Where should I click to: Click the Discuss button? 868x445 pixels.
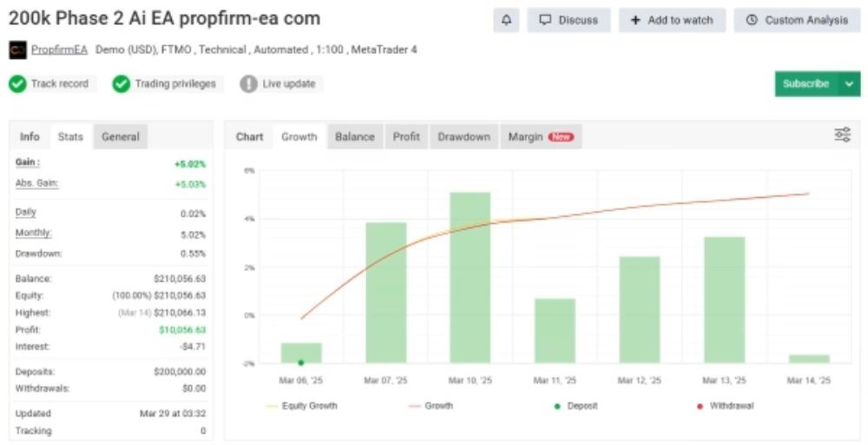click(x=569, y=20)
